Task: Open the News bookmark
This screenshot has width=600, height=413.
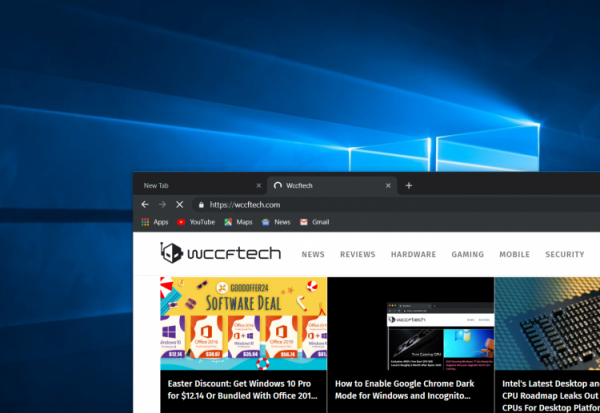Action: (276, 222)
